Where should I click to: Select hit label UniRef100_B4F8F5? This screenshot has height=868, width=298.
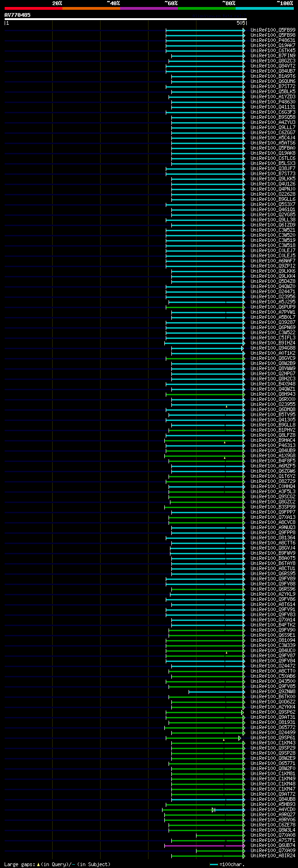click(273, 461)
